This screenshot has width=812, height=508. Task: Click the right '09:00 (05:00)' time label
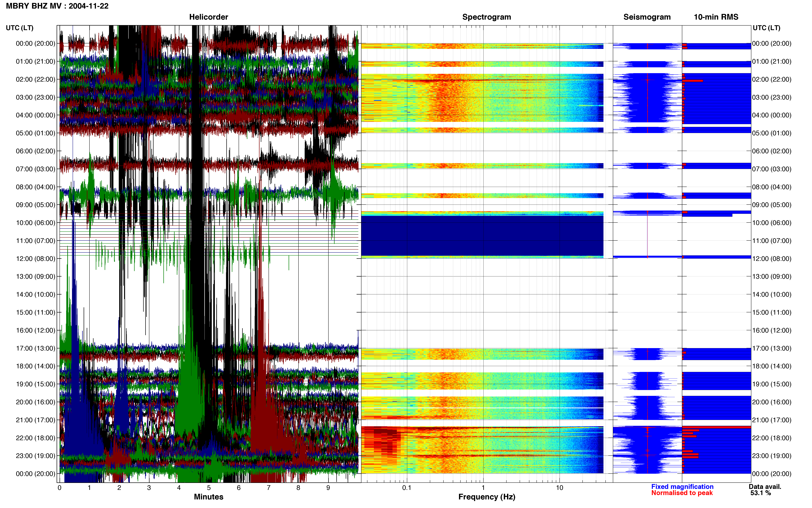772,205
